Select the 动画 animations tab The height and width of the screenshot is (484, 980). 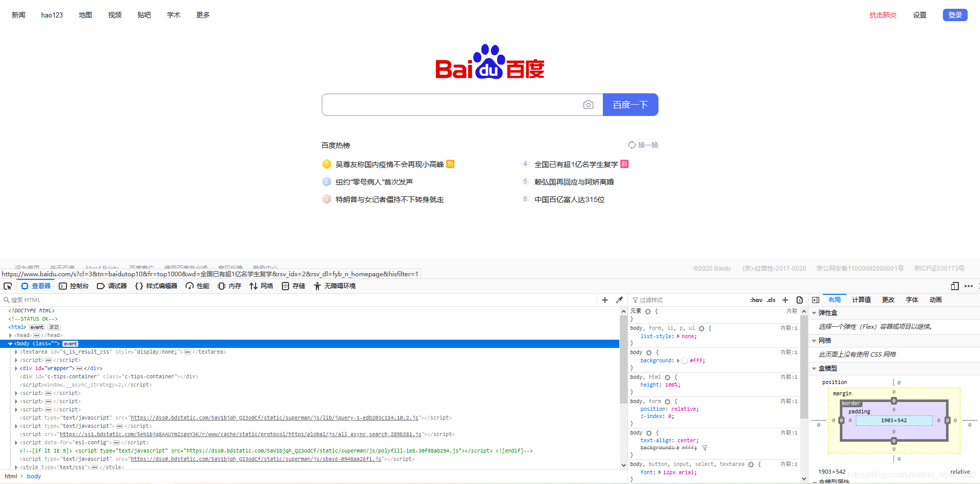point(936,300)
